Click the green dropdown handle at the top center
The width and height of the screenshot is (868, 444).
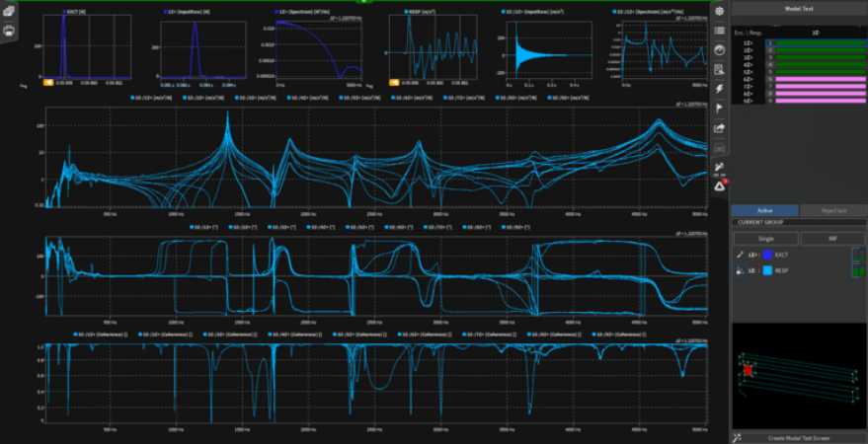pyautogui.click(x=363, y=2)
